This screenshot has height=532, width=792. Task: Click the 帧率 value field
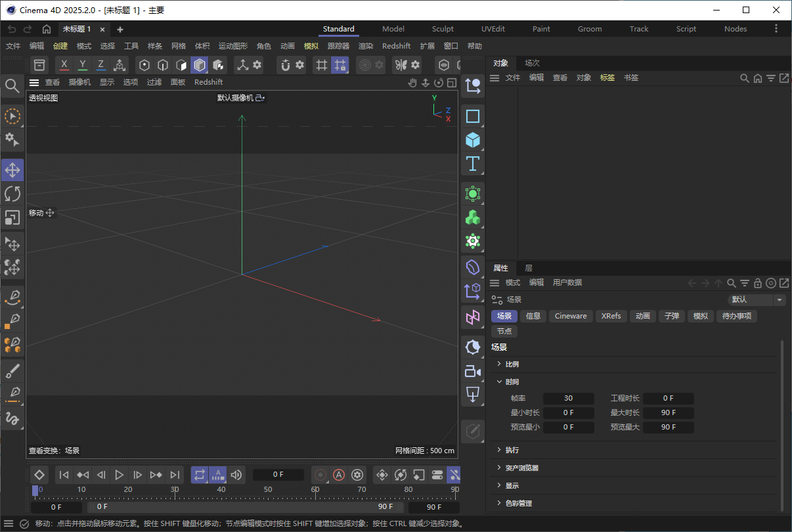[x=569, y=398]
